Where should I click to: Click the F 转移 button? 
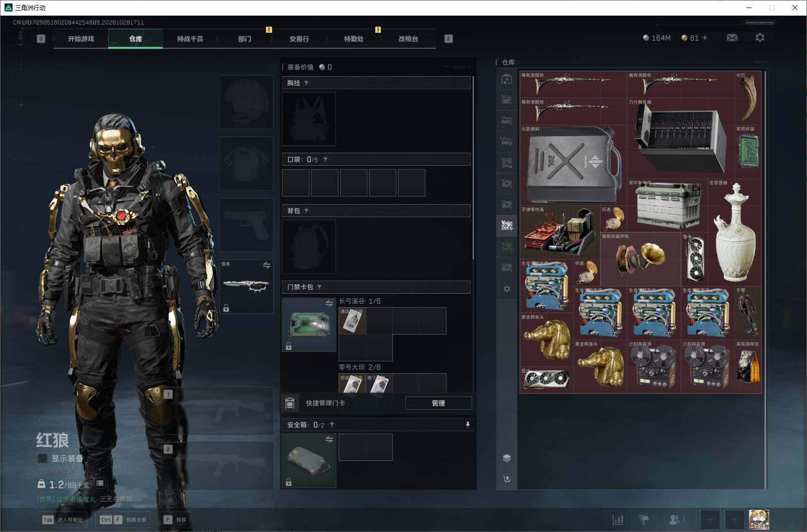pos(175,519)
